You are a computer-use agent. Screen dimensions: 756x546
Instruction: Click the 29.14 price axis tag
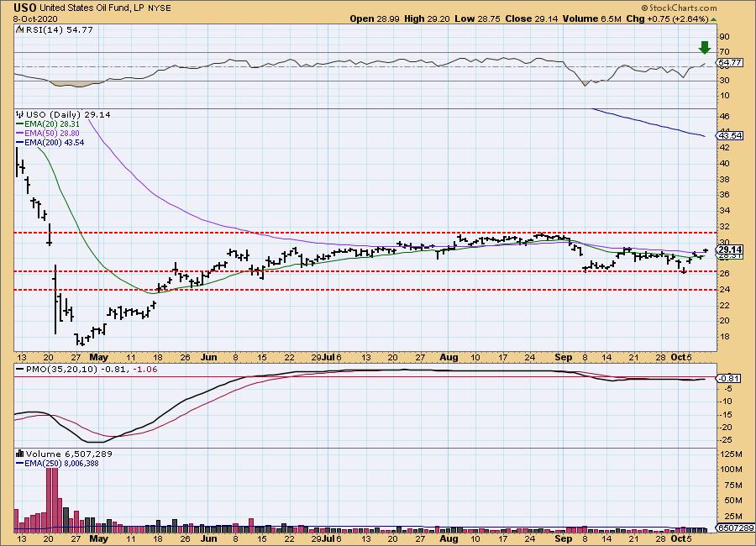pos(729,249)
